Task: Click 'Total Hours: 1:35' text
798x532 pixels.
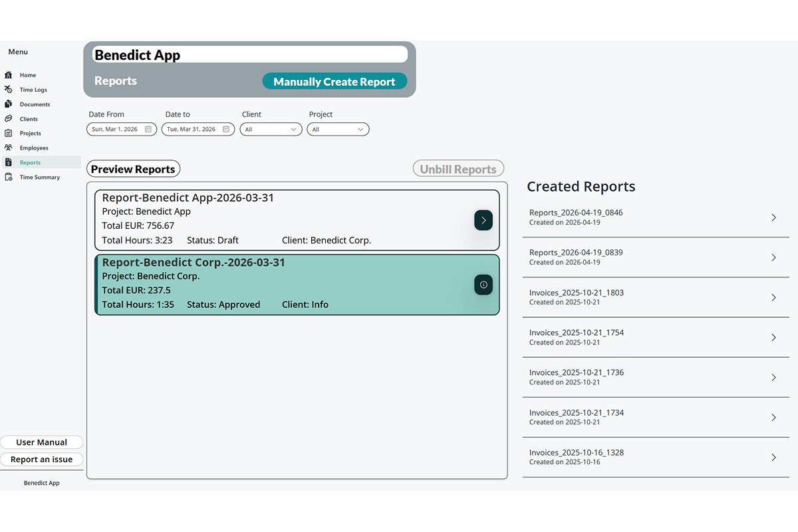Action: click(x=137, y=305)
